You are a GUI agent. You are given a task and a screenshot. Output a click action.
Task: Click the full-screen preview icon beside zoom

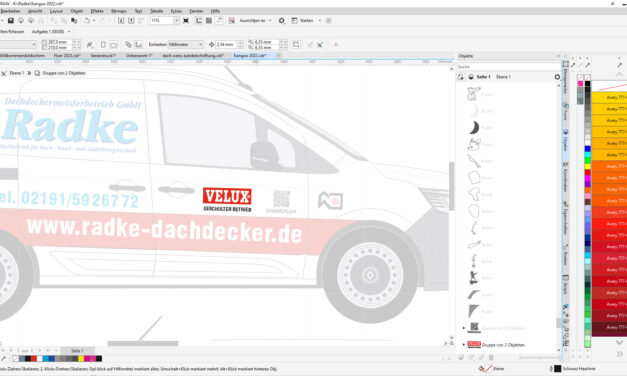(186, 20)
